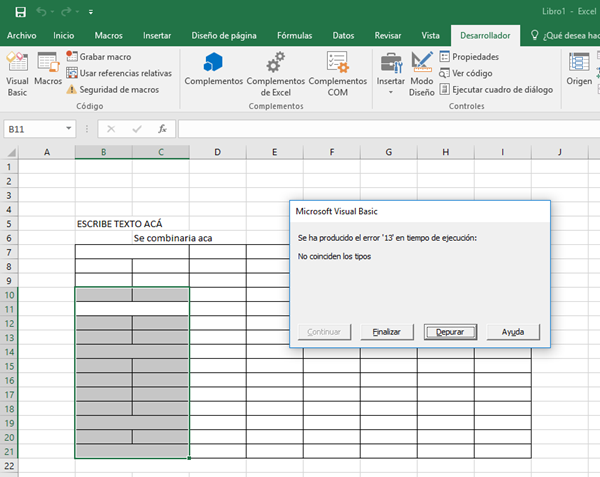This screenshot has height=477, width=600.
Task: Select the column D header
Action: tap(217, 152)
